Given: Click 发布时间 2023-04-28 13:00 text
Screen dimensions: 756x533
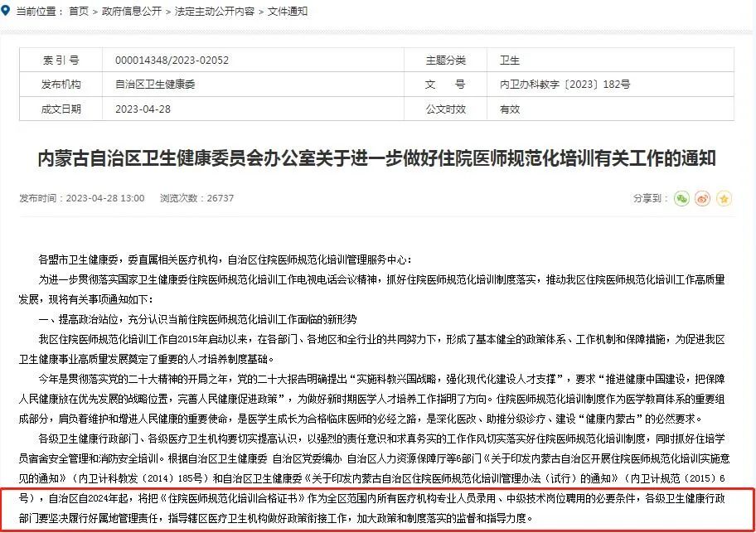Looking at the screenshot, I should click(x=81, y=198).
